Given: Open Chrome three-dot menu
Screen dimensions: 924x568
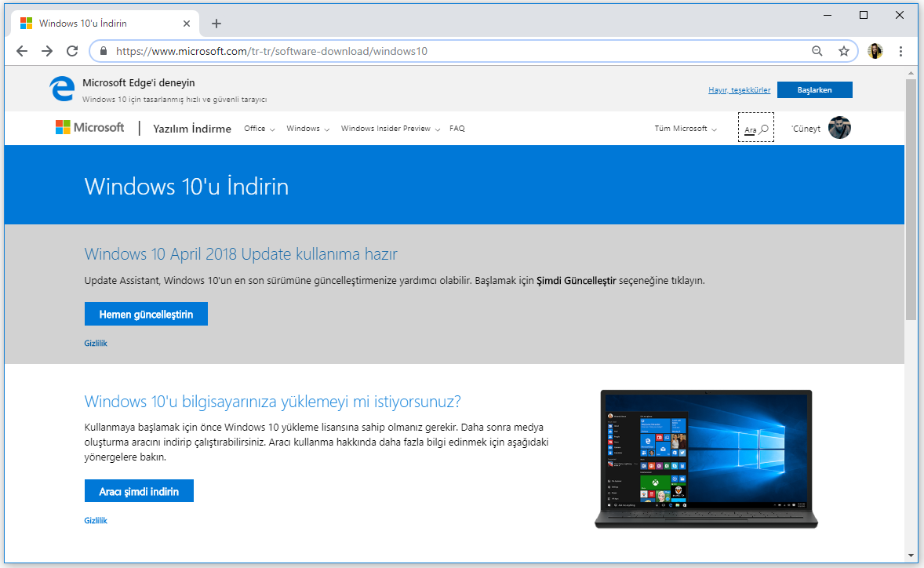Looking at the screenshot, I should (900, 51).
